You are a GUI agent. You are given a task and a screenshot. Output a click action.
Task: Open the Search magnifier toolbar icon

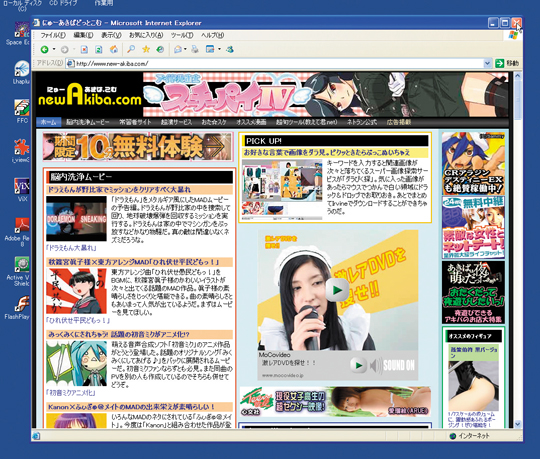point(131,49)
